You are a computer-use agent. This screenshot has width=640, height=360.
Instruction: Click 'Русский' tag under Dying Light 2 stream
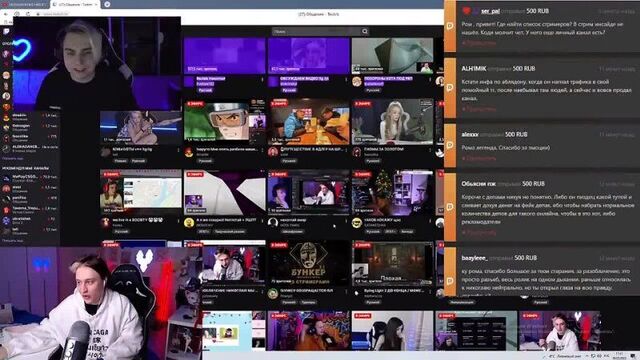click(373, 302)
